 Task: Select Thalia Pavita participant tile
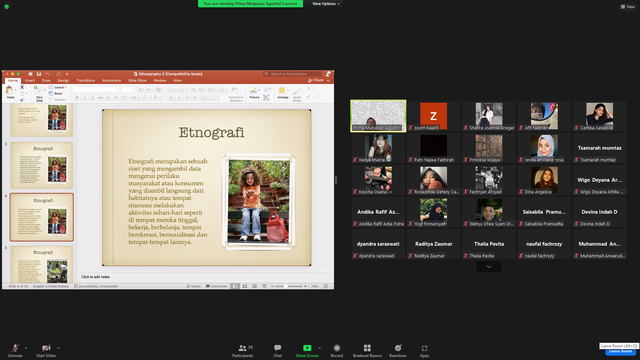(489, 244)
